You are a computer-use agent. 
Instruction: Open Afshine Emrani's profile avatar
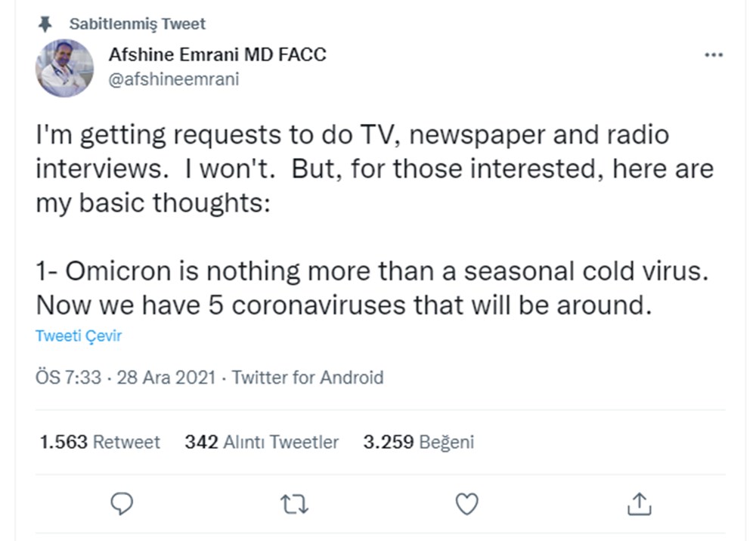pos(64,68)
